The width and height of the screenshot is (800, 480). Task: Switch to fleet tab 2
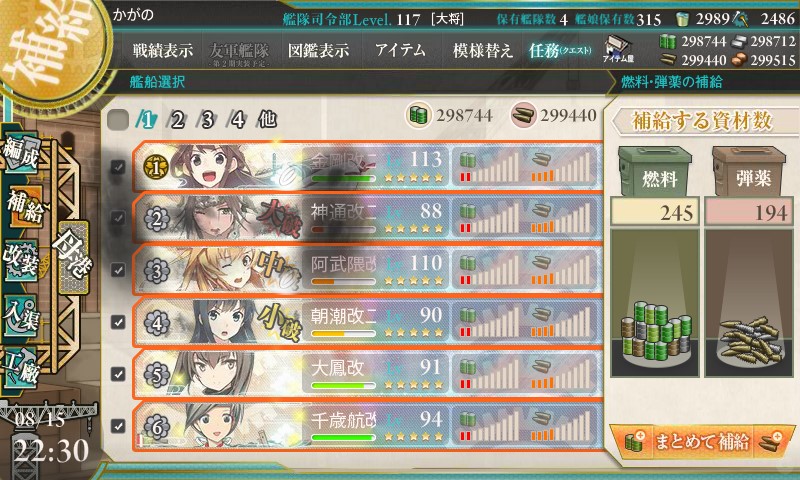click(177, 120)
